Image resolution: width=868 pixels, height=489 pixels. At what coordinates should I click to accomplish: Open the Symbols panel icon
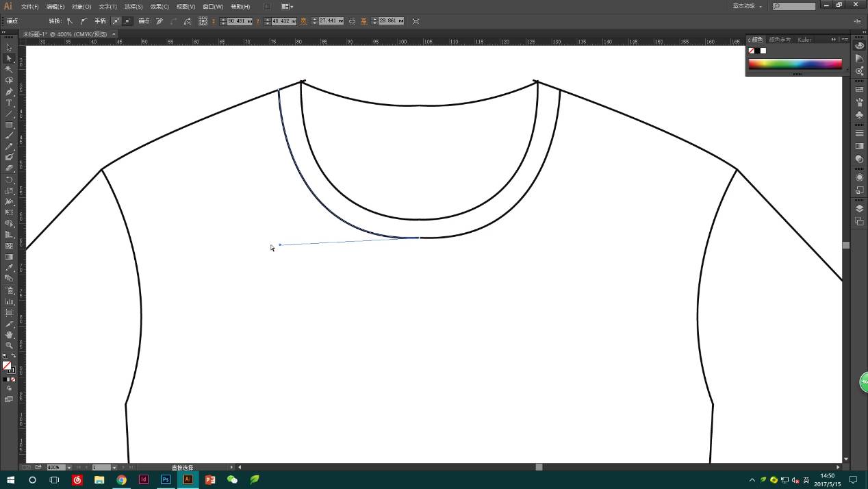tap(860, 115)
